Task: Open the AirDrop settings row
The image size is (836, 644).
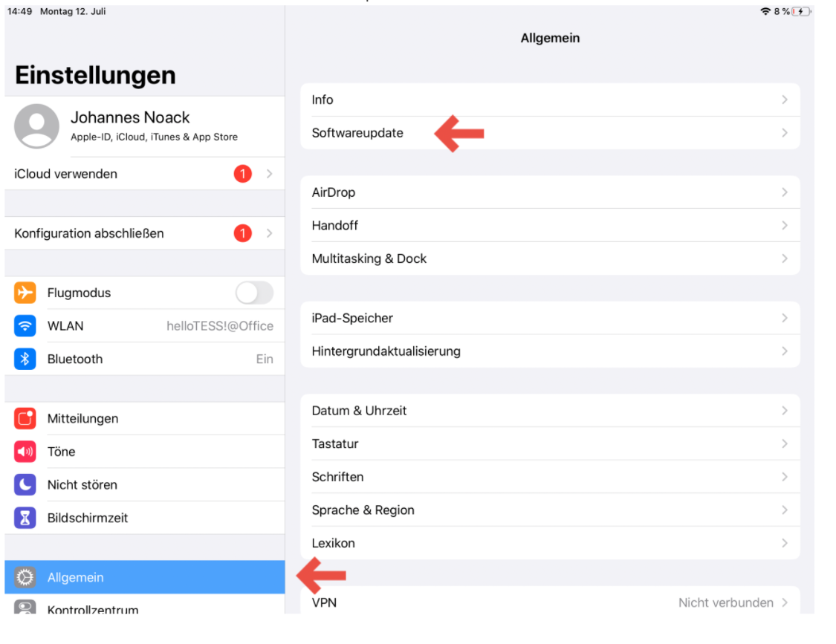Action: [x=550, y=192]
